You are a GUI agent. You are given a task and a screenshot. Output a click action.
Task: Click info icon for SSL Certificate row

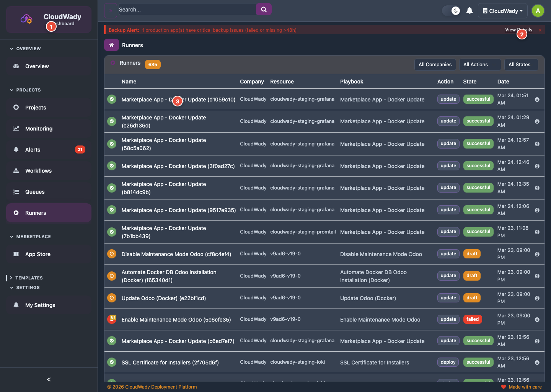[537, 363]
